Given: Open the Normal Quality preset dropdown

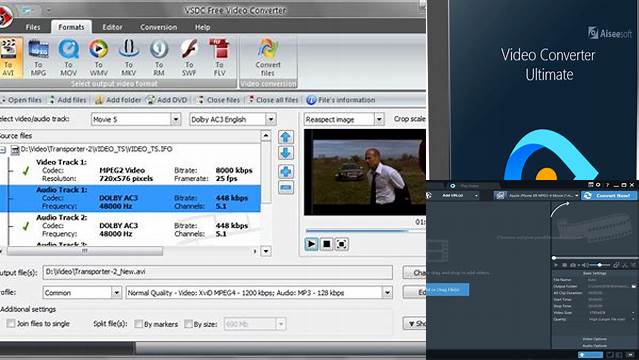Looking at the screenshot, I should click(x=387, y=293).
